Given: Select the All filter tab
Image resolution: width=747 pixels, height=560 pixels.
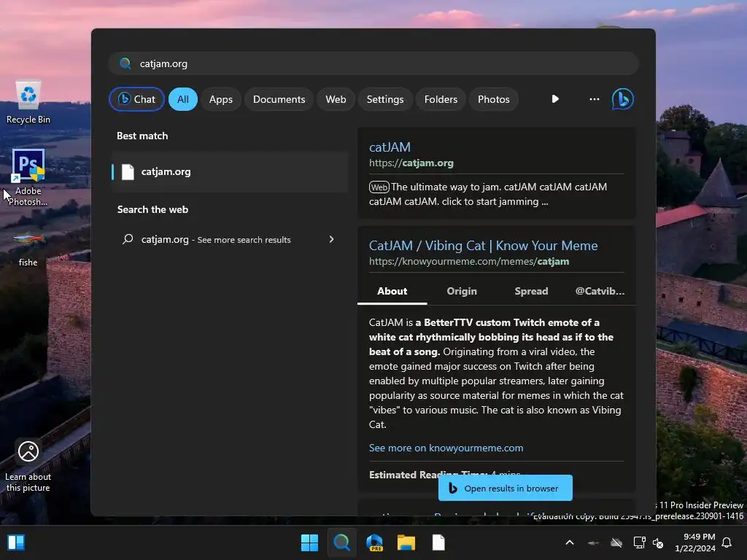Looking at the screenshot, I should click(x=183, y=99).
